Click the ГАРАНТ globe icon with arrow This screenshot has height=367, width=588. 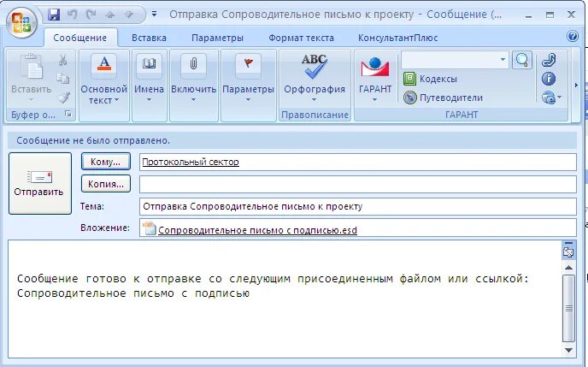pos(551,98)
